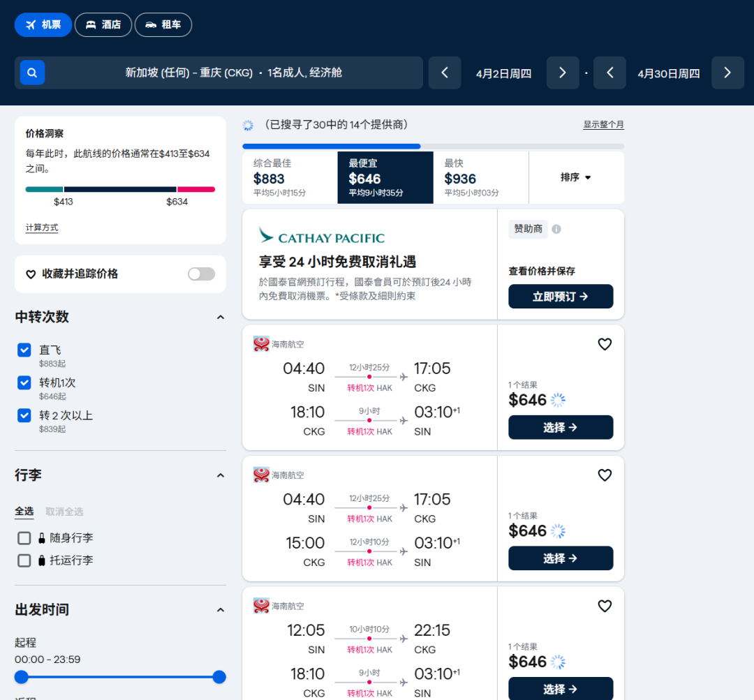
Task: Advance departure date past 4月2日周四
Action: (563, 73)
